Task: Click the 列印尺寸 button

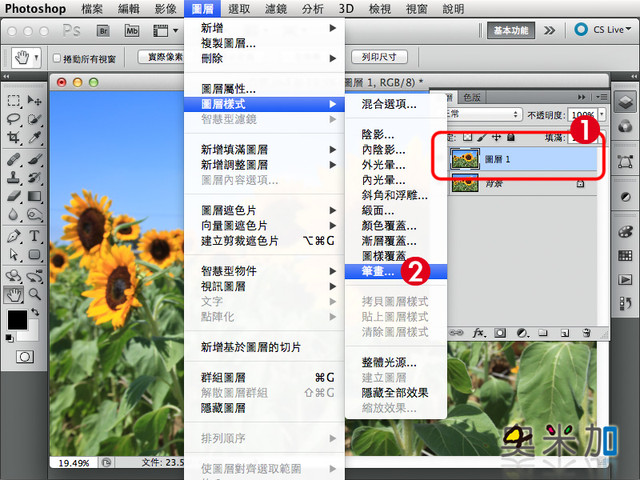Action: pos(379,57)
